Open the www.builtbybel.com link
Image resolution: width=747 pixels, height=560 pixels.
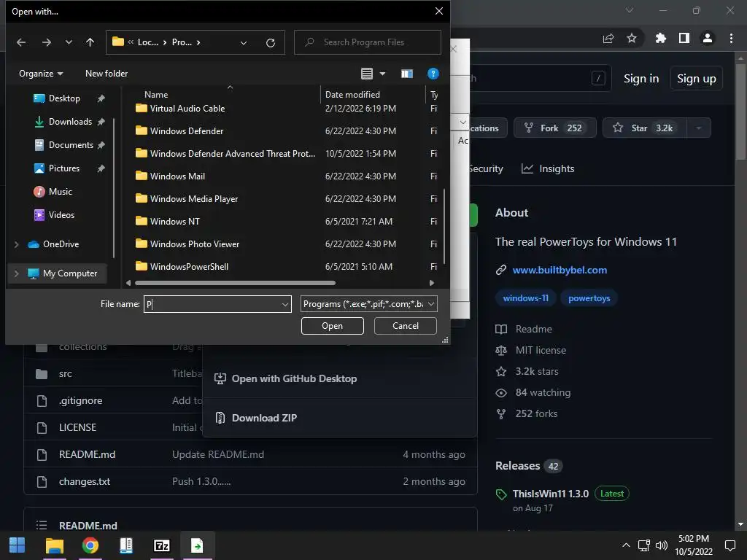(560, 270)
